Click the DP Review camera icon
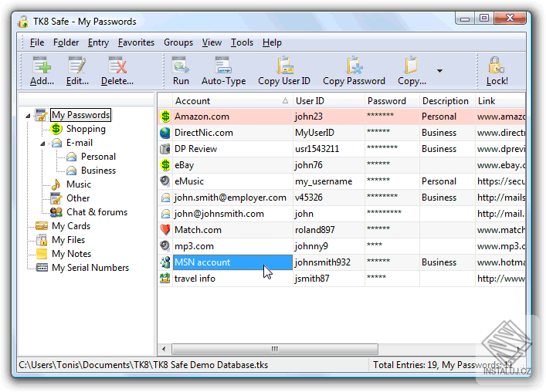 coord(165,149)
